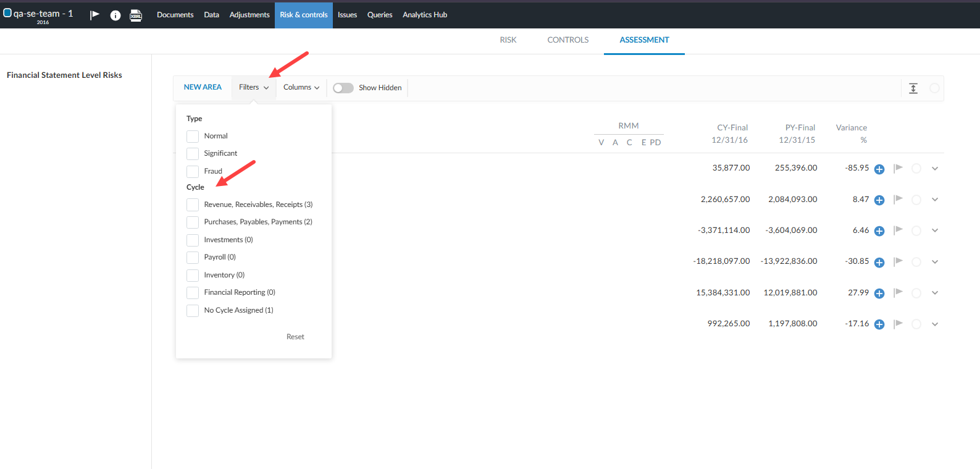Open the Adjustments menu

pyautogui.click(x=249, y=15)
